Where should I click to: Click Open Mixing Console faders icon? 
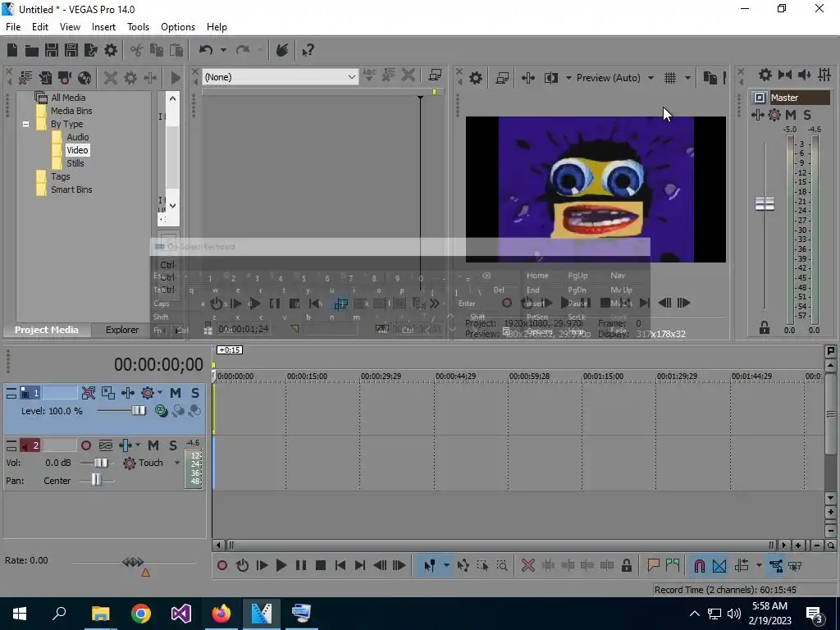824,75
